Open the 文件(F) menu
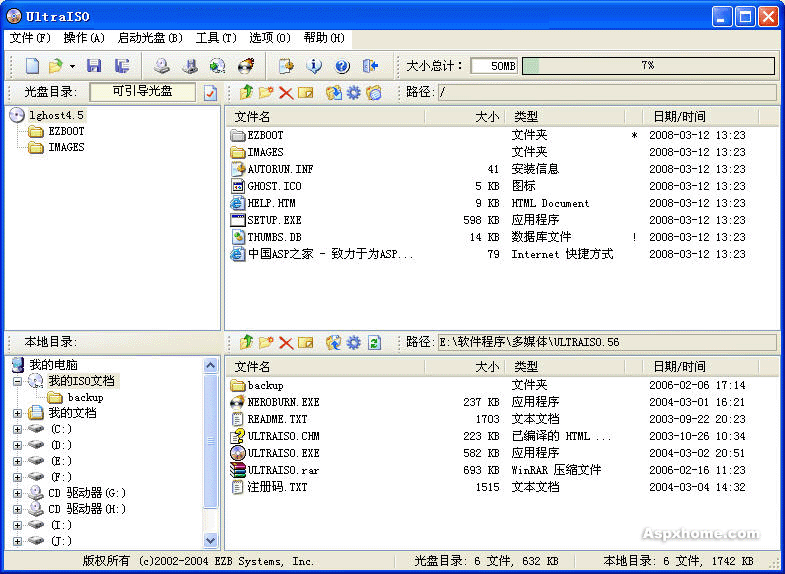Viewport: 785px width, 574px height. click(30, 38)
